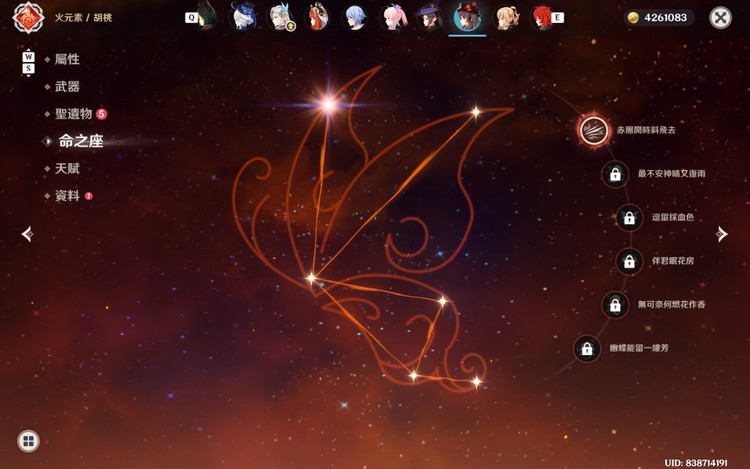Screen dimensions: 750x469
Task: Select the blonde ponytail character avatar
Action: (x=506, y=17)
